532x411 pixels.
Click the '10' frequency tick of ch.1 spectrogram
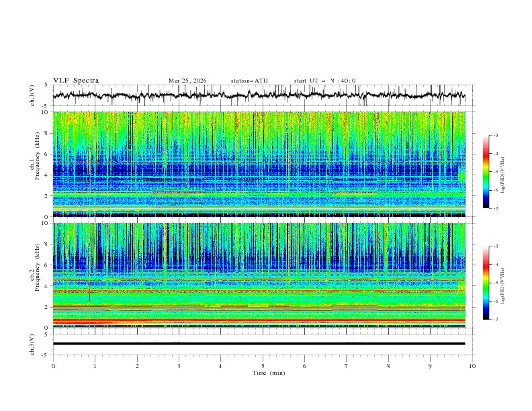(46, 112)
